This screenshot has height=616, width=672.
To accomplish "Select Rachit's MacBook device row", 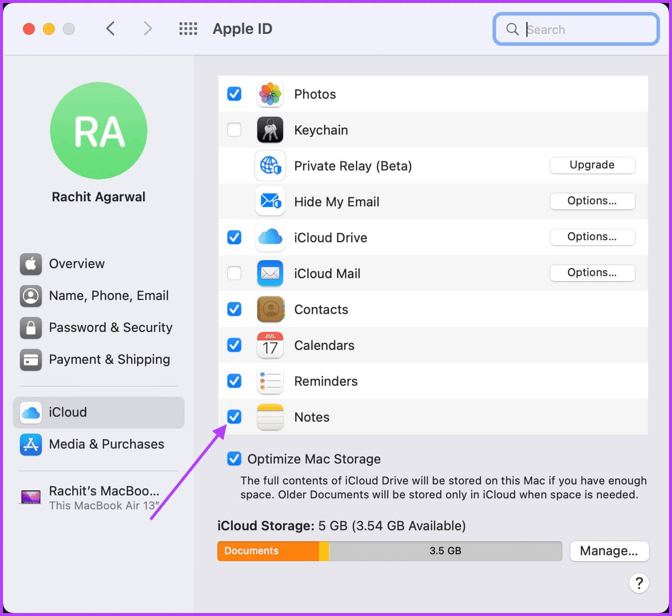I will (x=99, y=497).
